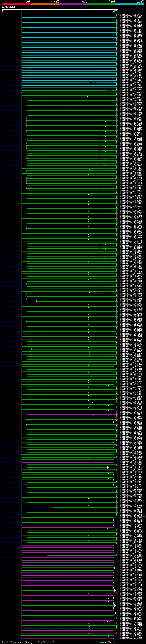Click hit label UniRef100_P07514
The height and width of the screenshot is (644, 146).
click(131, 585)
